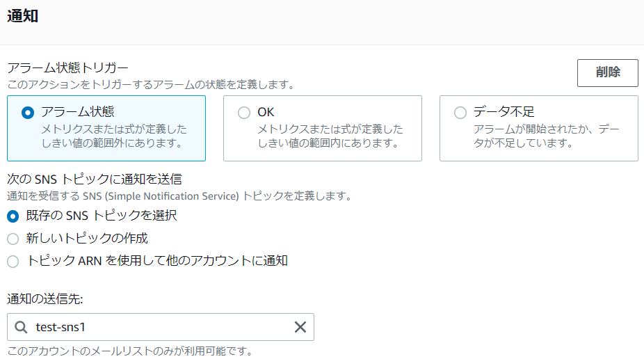The image size is (644, 359).
Task: Click the 次の SNS トピックに通知を送信 label
Action: [95, 179]
